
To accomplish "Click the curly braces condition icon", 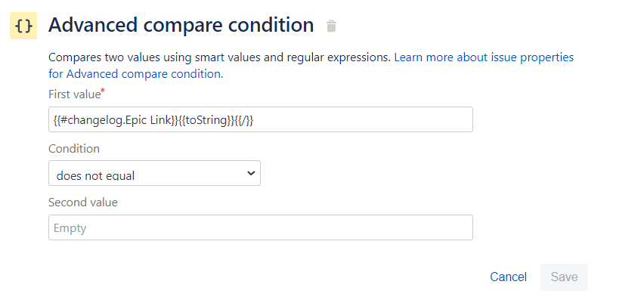I will point(23,26).
